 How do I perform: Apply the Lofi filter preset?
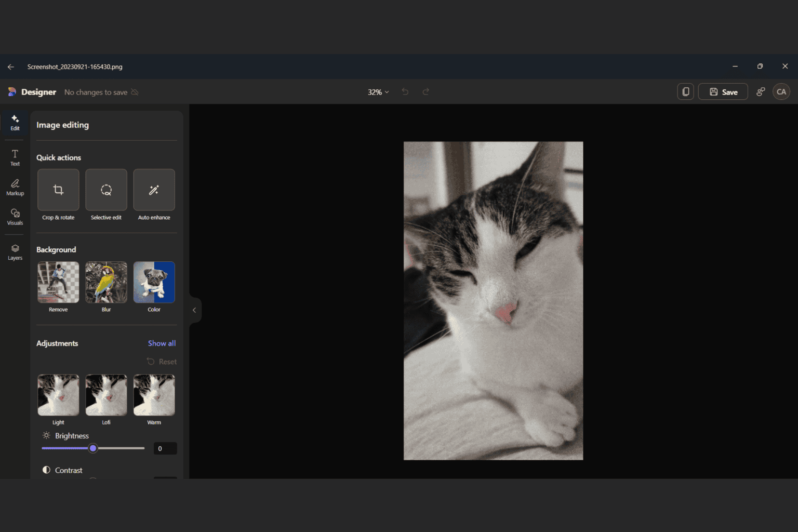coord(106,395)
